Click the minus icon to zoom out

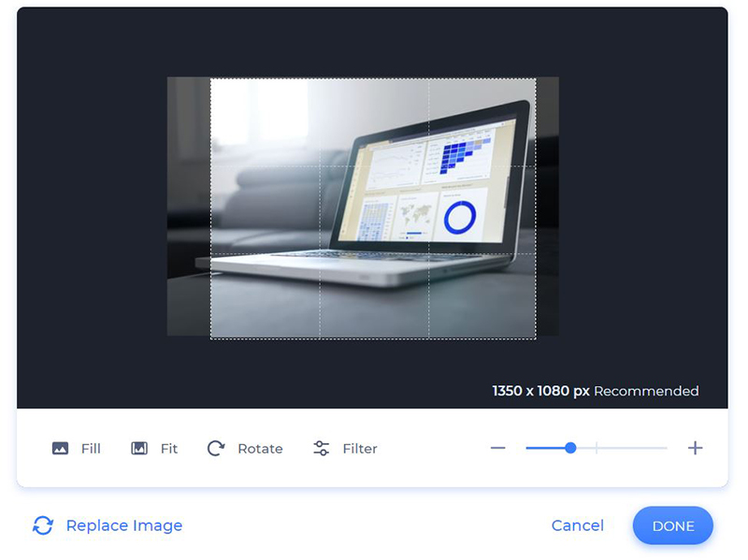pos(498,449)
